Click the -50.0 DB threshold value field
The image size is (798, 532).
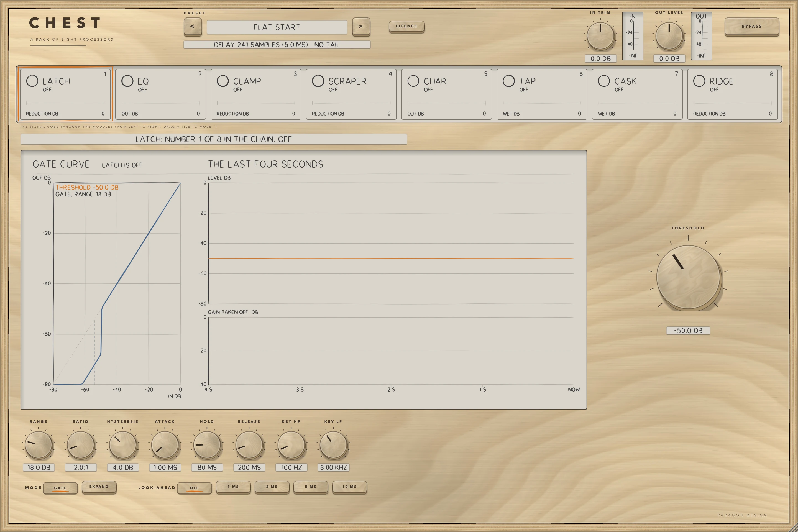pos(688,331)
